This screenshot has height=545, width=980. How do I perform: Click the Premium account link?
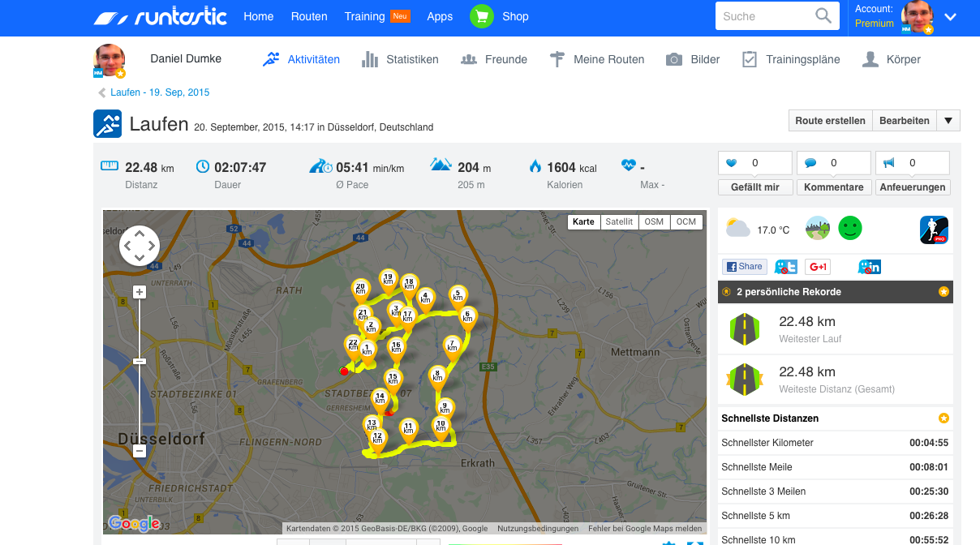point(875,24)
